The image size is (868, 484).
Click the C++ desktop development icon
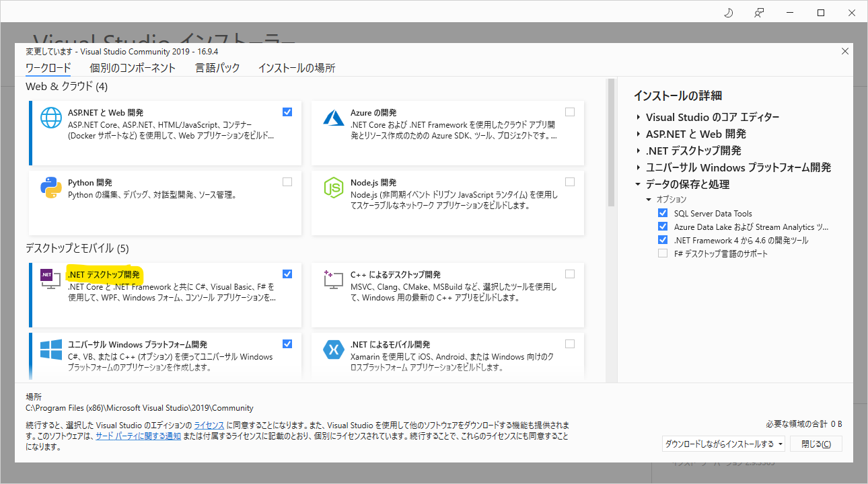tap(334, 279)
